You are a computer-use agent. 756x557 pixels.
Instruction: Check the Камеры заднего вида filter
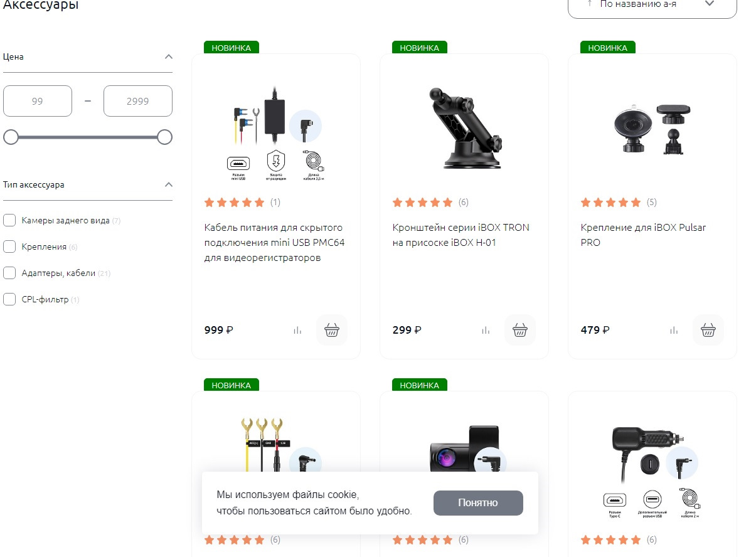[x=9, y=220]
